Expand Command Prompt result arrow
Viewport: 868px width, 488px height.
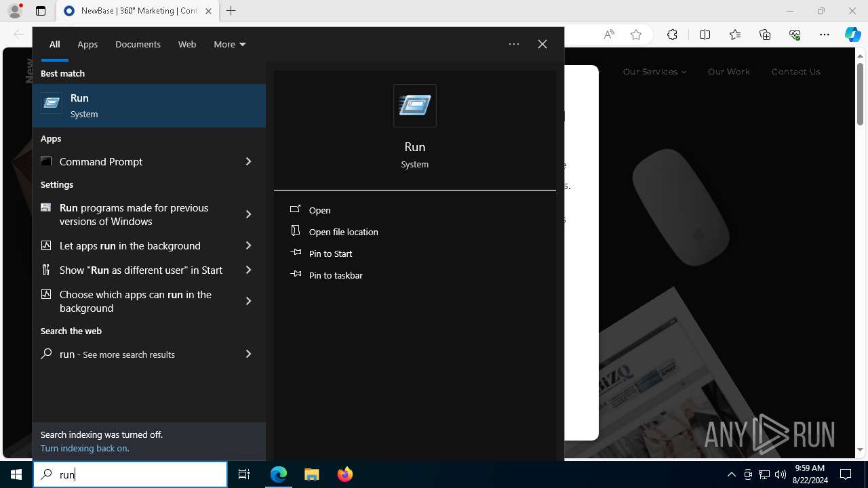(x=248, y=161)
